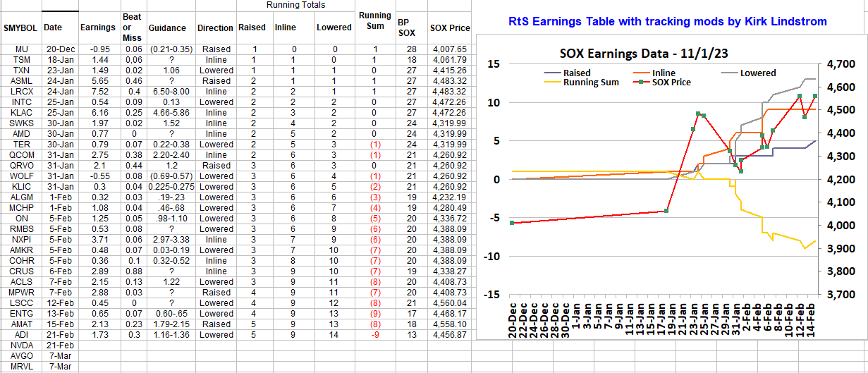Select the SOX Earnings Data chart title

point(642,54)
